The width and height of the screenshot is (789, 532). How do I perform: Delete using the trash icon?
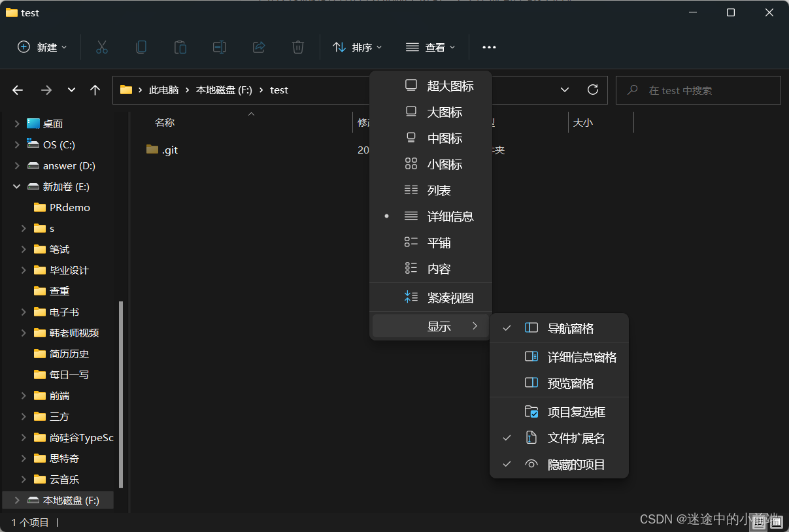297,46
